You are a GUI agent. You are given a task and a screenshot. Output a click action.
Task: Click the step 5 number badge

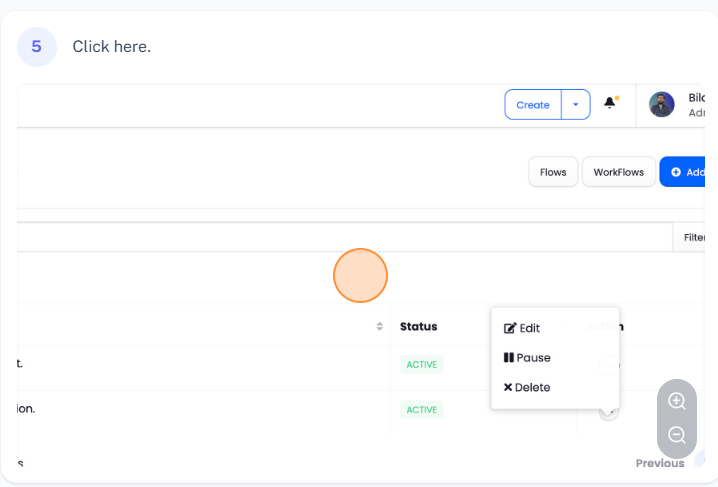pos(37,46)
